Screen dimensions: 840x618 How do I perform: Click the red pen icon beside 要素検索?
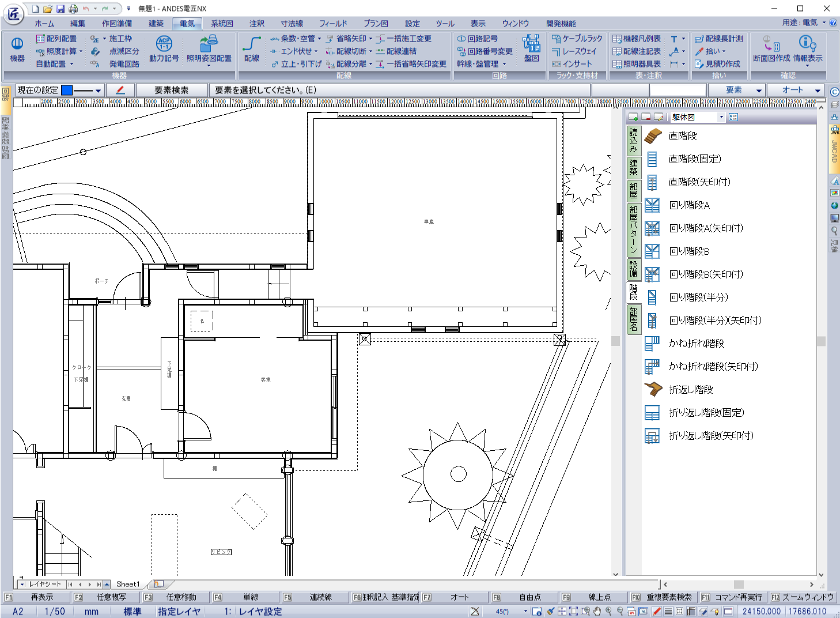[x=120, y=90]
